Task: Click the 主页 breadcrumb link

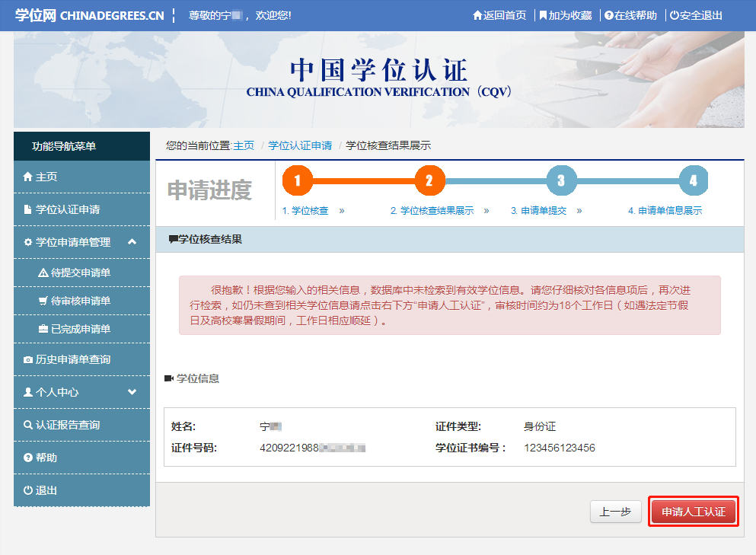Action: point(244,145)
